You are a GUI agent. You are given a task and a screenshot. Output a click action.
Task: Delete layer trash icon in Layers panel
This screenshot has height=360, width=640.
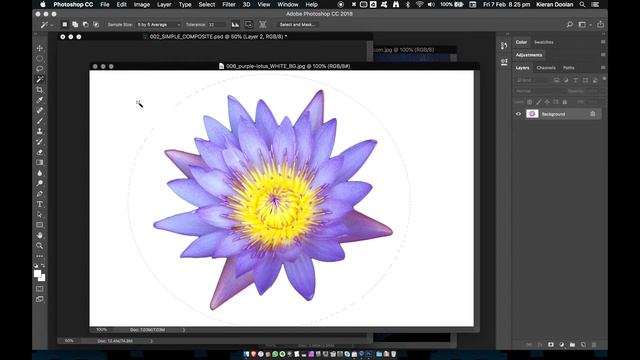[x=594, y=344]
